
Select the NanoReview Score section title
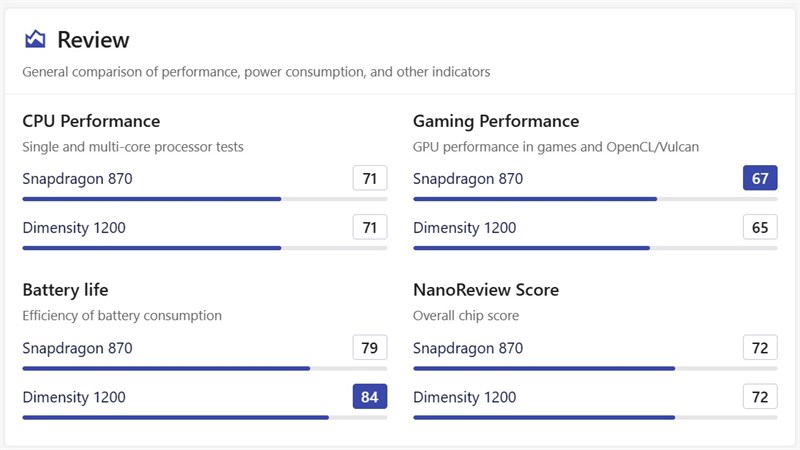tap(486, 290)
